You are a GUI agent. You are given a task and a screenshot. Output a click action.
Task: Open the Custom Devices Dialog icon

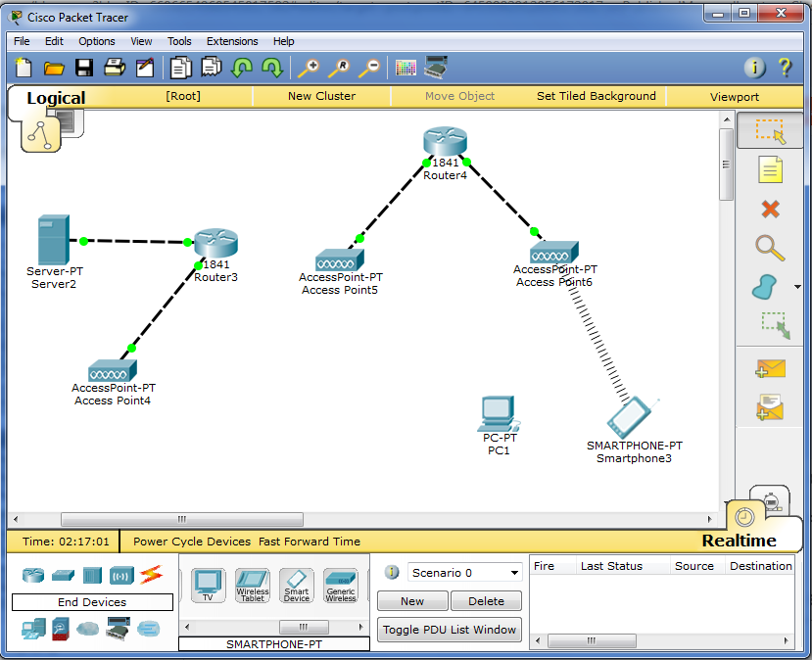click(x=436, y=68)
